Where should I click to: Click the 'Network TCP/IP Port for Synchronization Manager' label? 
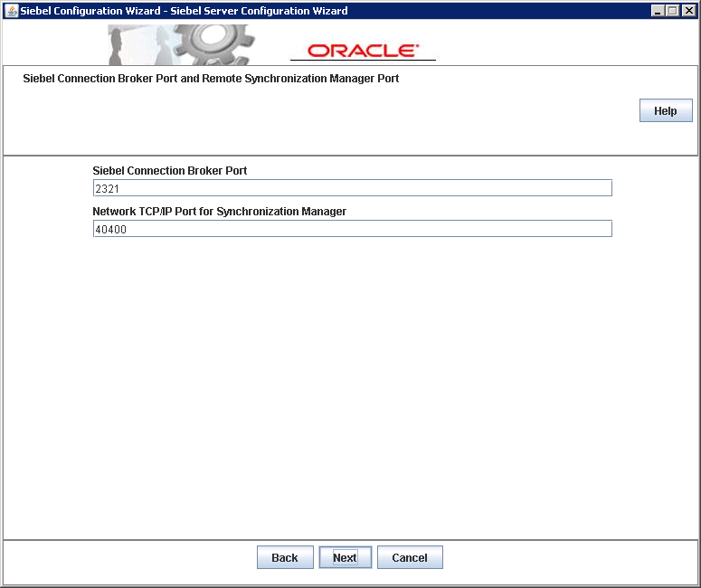(x=220, y=212)
